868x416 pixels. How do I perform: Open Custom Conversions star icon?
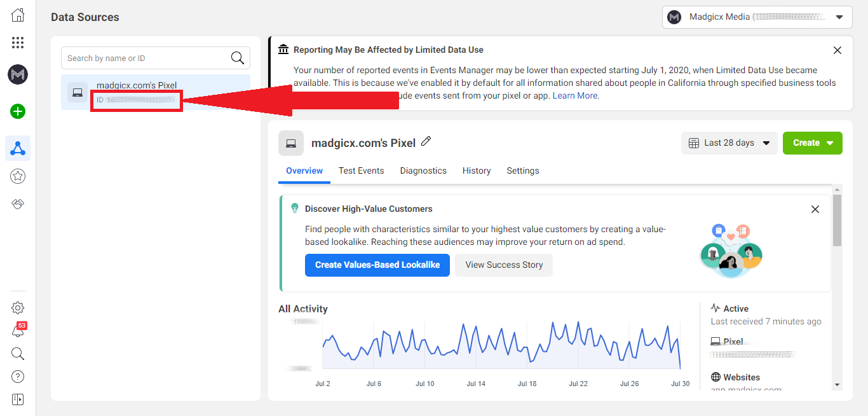(18, 176)
